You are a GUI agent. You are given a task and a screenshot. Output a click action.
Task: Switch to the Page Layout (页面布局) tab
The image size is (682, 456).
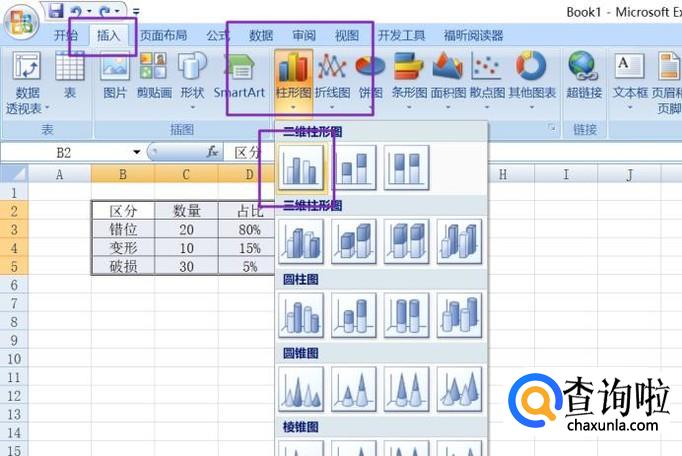pos(163,36)
